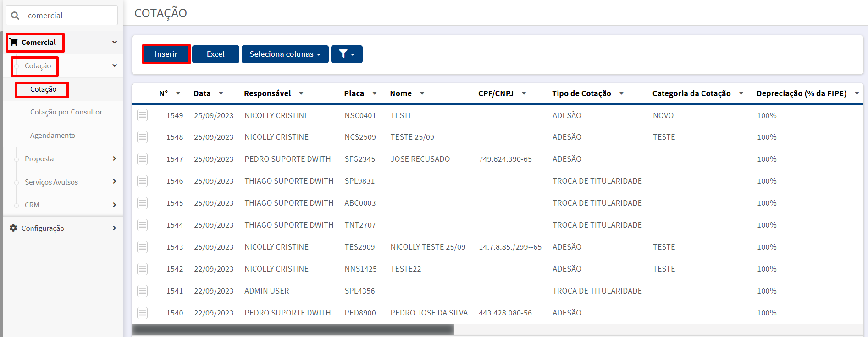
Task: Open row menu icon for quotation 1544
Action: point(143,225)
